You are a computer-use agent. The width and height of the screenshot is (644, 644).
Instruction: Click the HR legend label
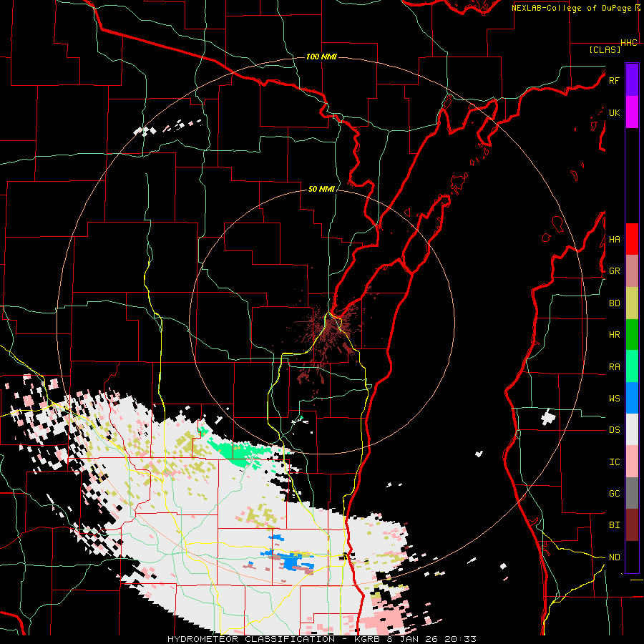coord(614,335)
